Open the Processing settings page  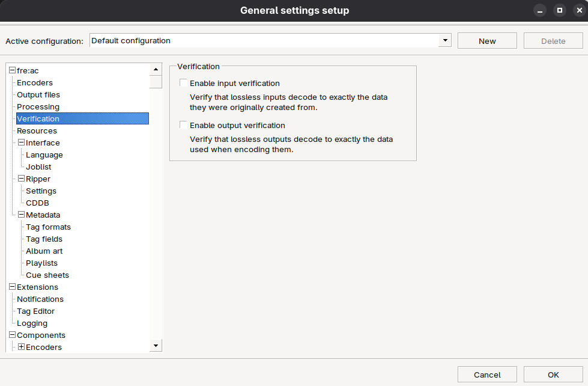click(38, 107)
